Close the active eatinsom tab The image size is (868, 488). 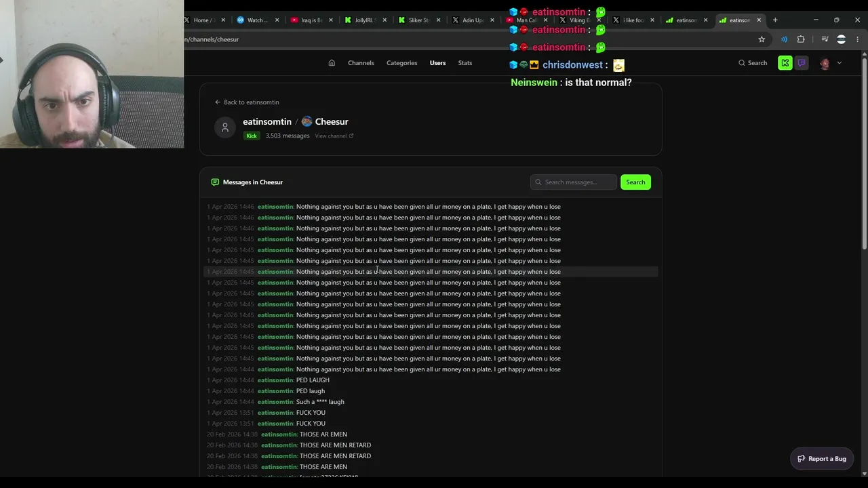point(759,20)
